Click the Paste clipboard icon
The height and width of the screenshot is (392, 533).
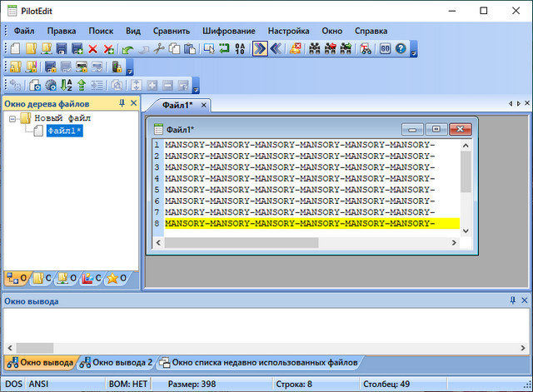[x=190, y=49]
